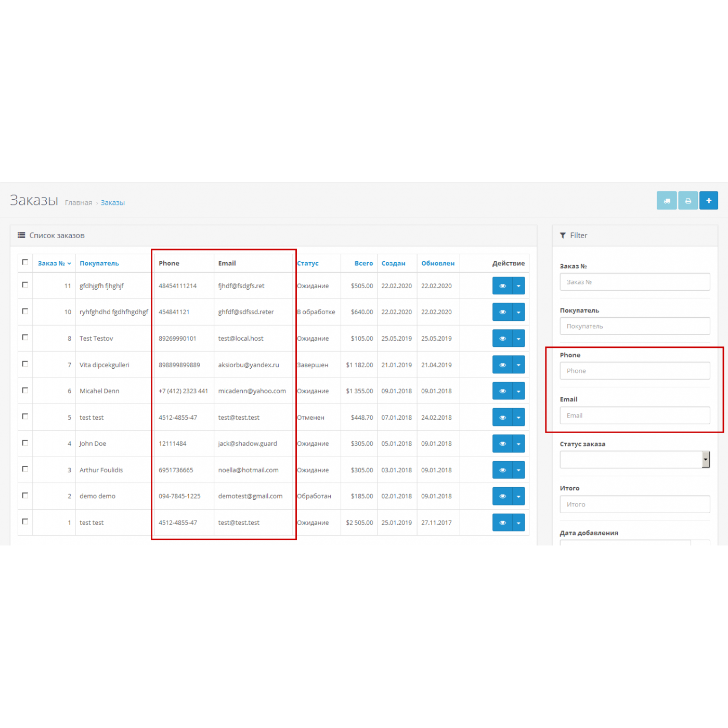Viewport: 728px width, 728px height.
Task: View order 7 from Vita dipcekgulleri
Action: (x=502, y=365)
